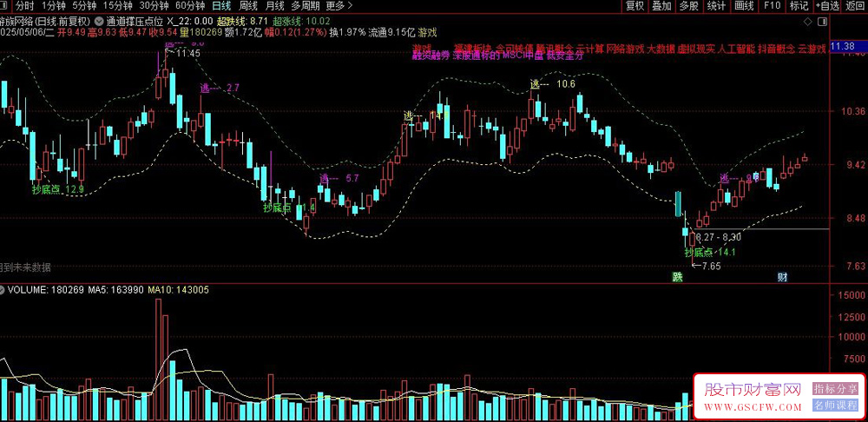The image size is (868, 422).
Task: Click the 融资融券 tag
Action: [431, 56]
